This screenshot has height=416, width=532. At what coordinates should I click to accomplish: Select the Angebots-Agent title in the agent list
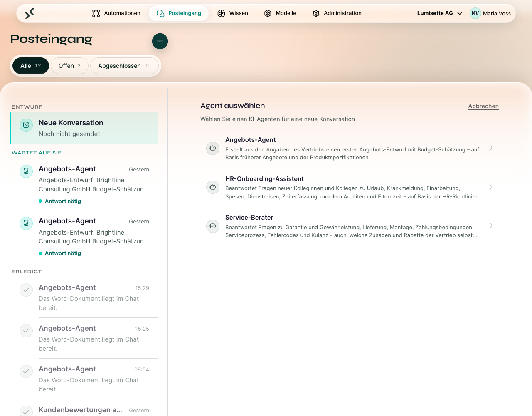point(250,140)
